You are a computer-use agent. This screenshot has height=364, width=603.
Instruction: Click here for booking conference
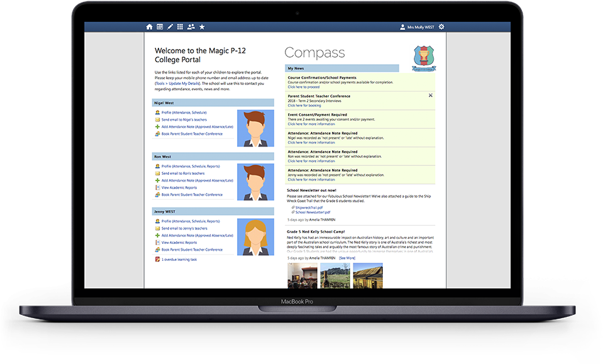click(x=304, y=106)
